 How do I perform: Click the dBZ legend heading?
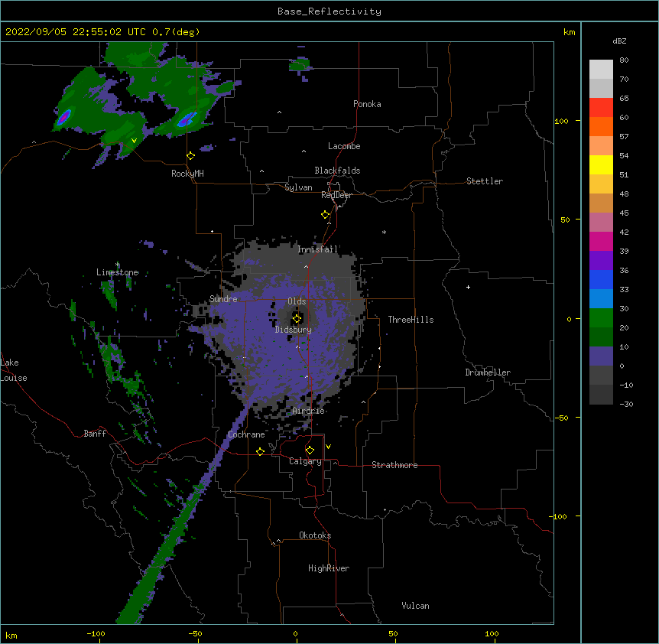(x=619, y=41)
